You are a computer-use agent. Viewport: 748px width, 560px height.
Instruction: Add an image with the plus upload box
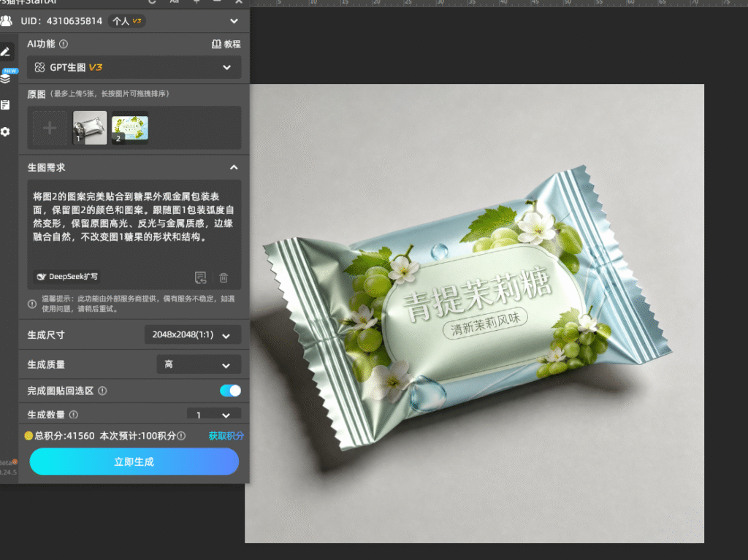click(x=50, y=128)
